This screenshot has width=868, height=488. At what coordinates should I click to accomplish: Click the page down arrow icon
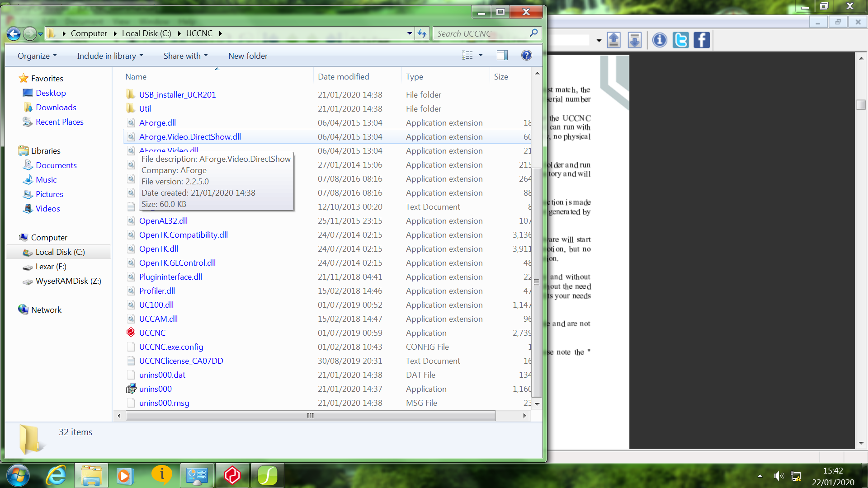tap(635, 40)
